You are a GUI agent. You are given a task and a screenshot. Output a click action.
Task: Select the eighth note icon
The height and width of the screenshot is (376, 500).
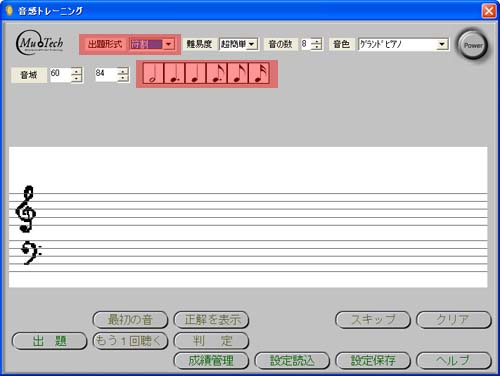click(238, 73)
